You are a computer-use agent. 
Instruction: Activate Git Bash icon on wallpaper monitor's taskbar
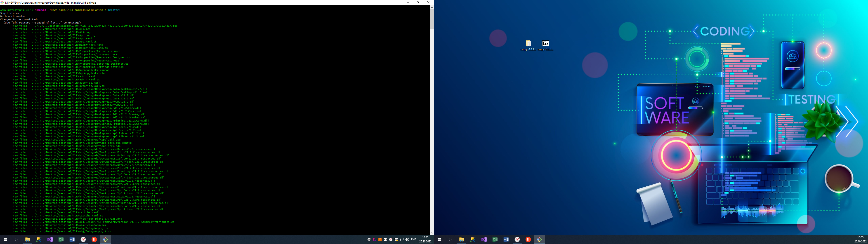(x=540, y=240)
